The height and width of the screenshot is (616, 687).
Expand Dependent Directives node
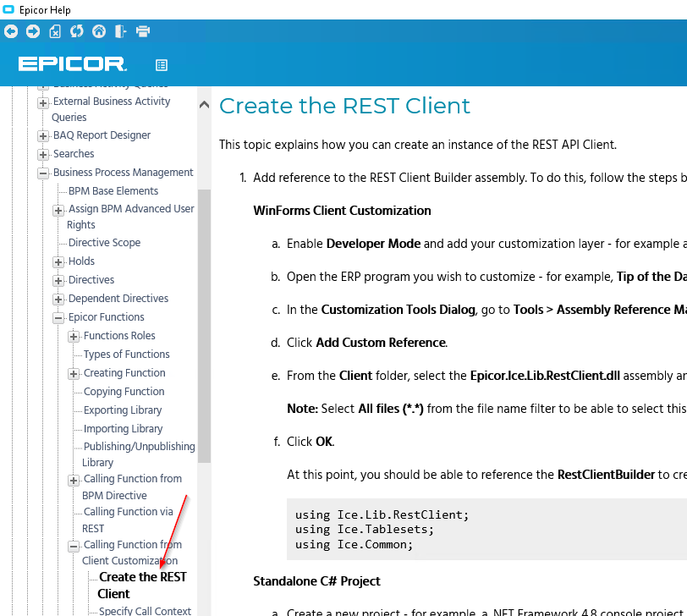[58, 300]
